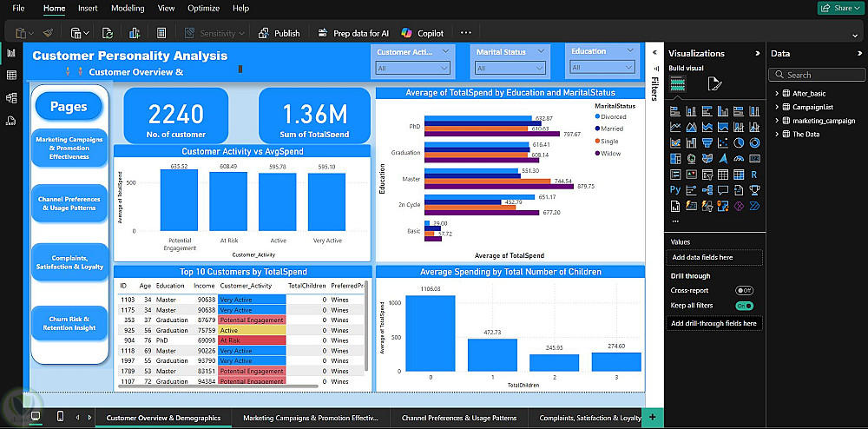Click the Add data fields here well
This screenshot has height=429, width=868.
[x=714, y=257]
